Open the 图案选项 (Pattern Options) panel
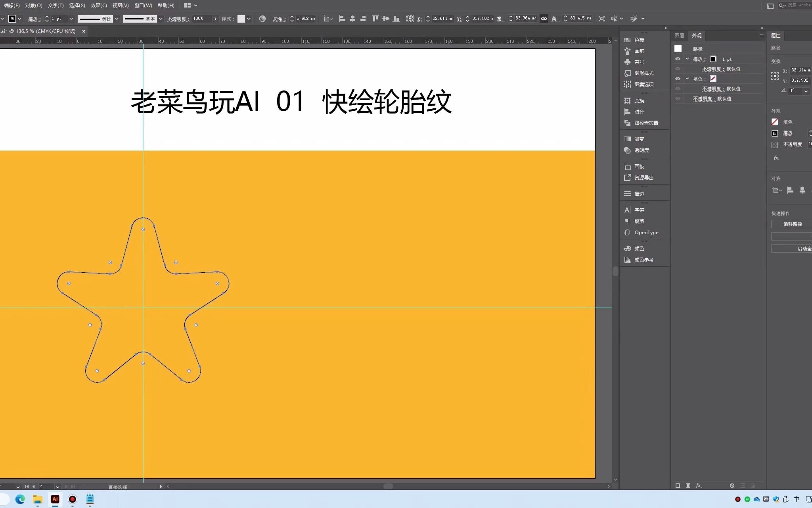The image size is (812, 508). coord(639,84)
